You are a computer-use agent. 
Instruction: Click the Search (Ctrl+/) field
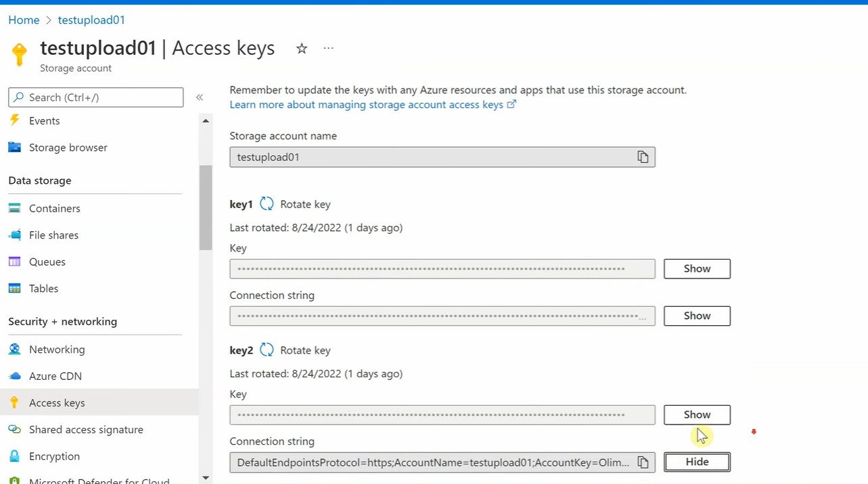tap(95, 97)
